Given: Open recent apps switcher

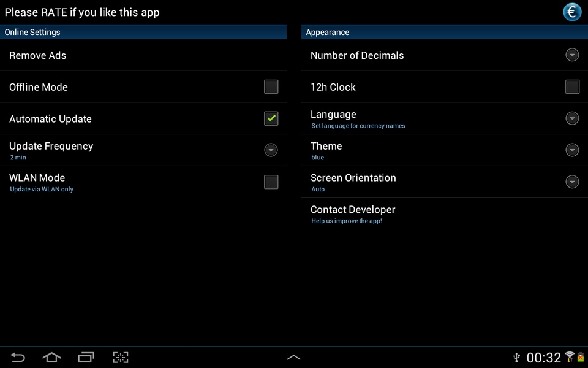Looking at the screenshot, I should 86,357.
